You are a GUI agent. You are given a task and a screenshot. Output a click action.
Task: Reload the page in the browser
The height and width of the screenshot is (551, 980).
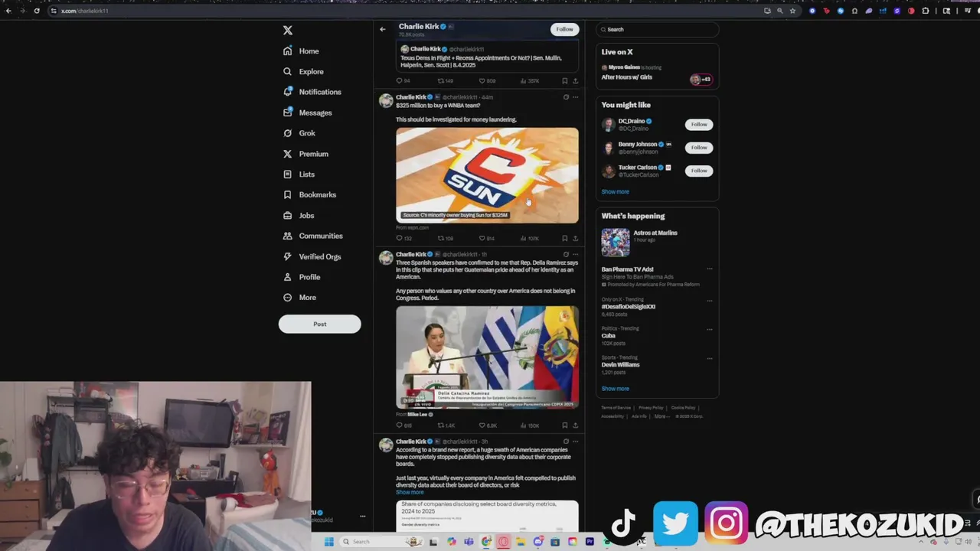point(36,11)
